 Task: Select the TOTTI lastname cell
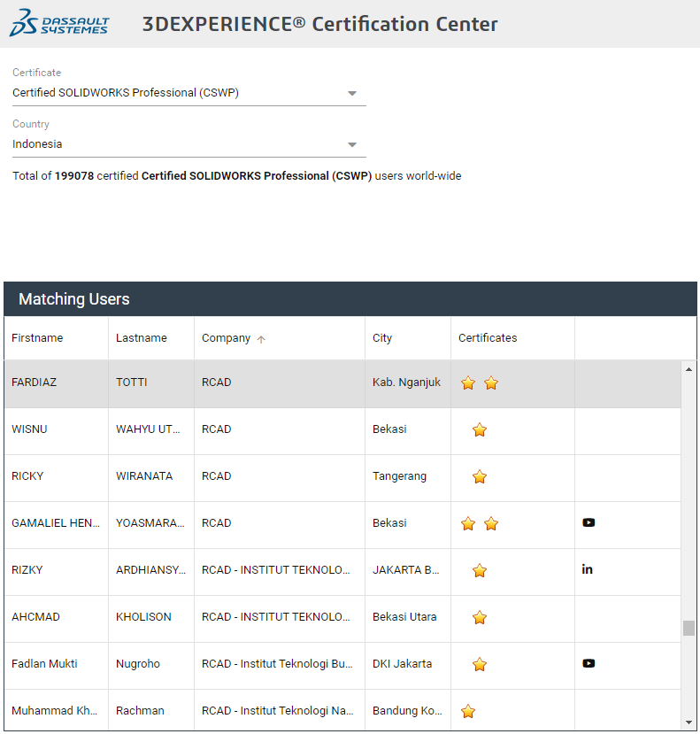(x=151, y=382)
